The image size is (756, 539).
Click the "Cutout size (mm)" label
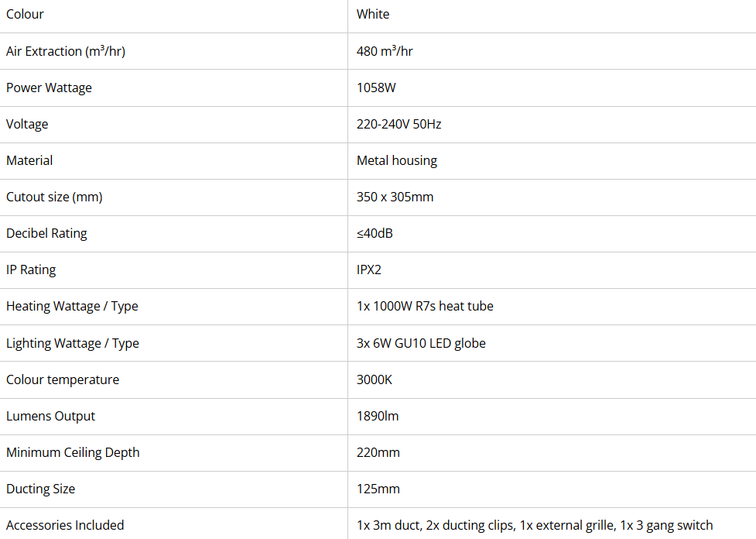54,197
